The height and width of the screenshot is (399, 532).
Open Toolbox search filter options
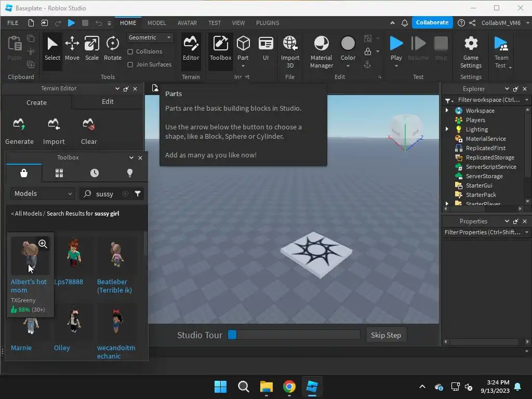point(137,194)
